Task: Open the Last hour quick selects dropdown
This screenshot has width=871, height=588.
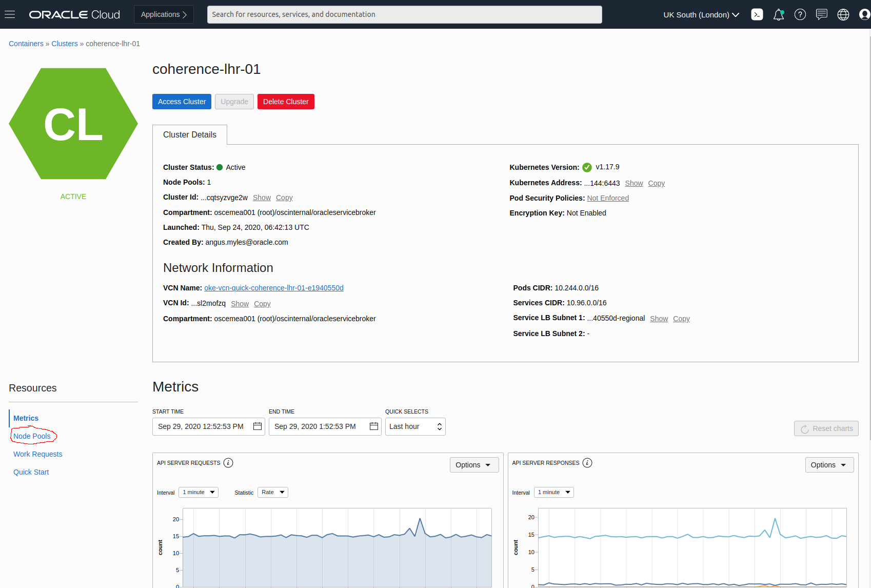Action: [415, 426]
